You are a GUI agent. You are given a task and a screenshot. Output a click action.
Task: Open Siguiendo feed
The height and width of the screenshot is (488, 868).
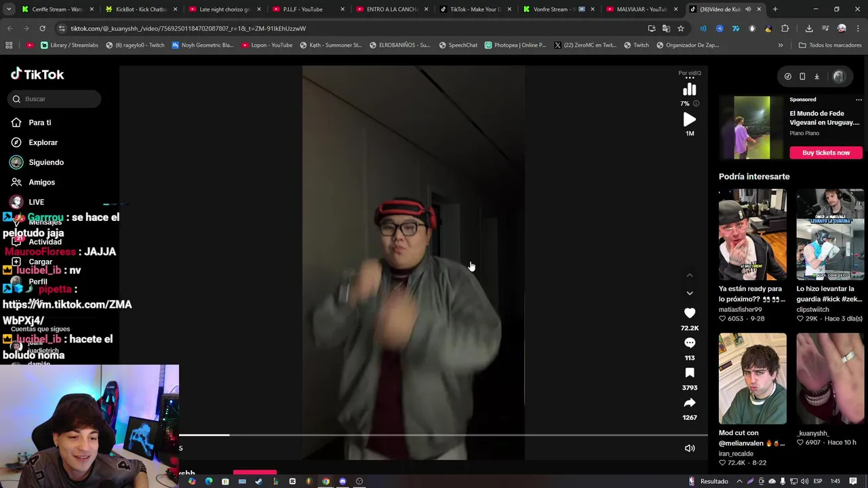(x=46, y=162)
